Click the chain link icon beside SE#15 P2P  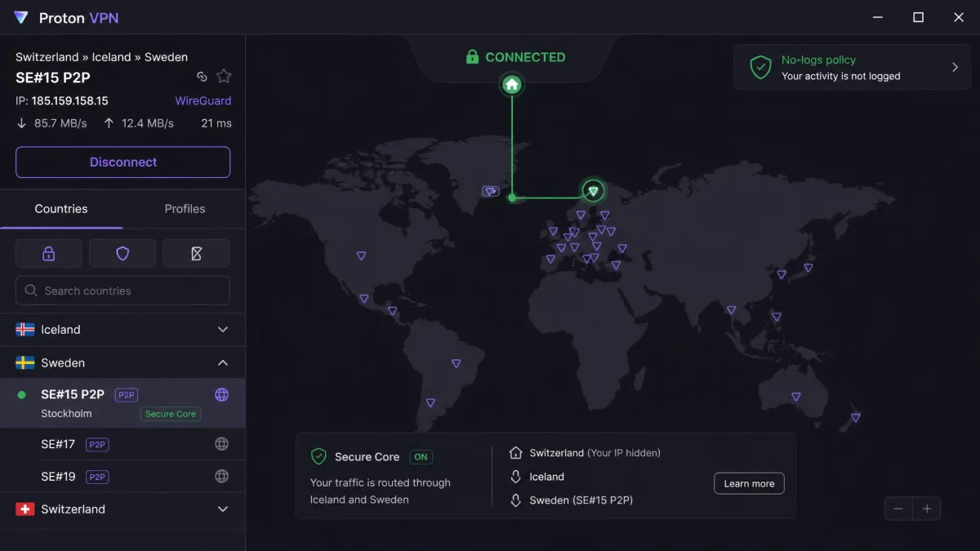click(202, 77)
